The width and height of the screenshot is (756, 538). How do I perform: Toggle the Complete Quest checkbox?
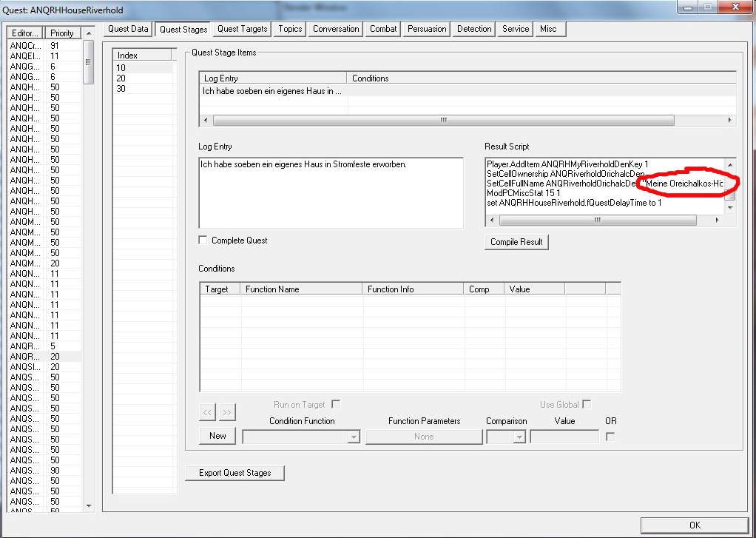(203, 241)
